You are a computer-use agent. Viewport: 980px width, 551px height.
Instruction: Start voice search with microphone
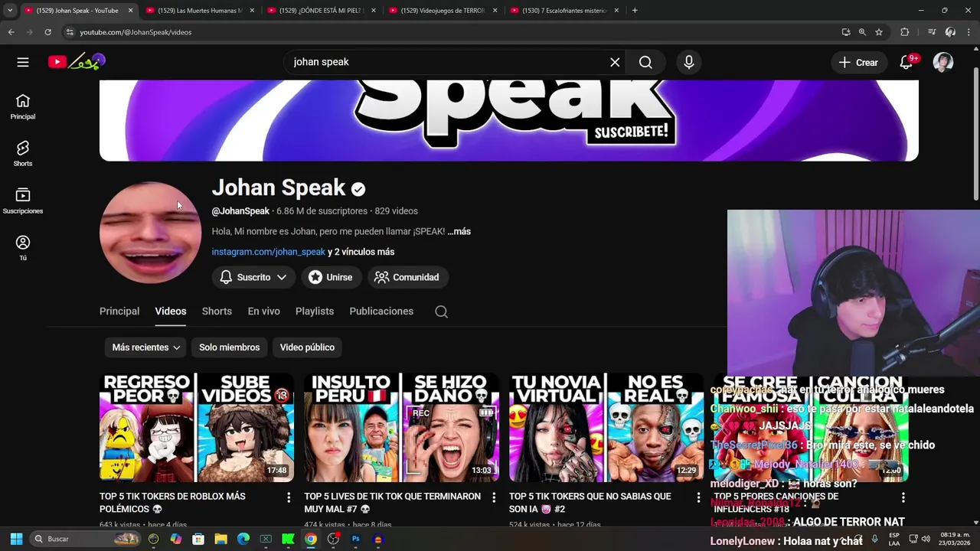[689, 62]
